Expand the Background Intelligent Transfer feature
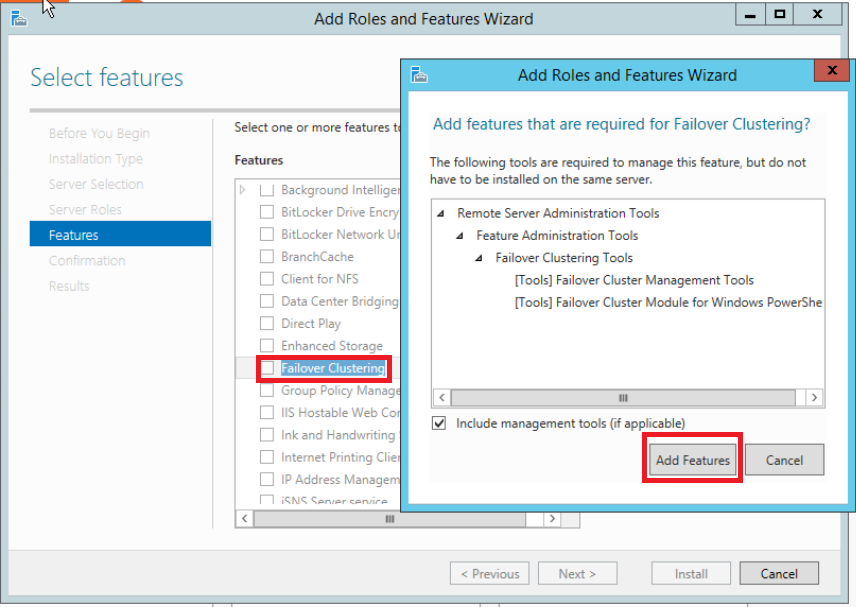This screenshot has width=856, height=607. [x=243, y=189]
